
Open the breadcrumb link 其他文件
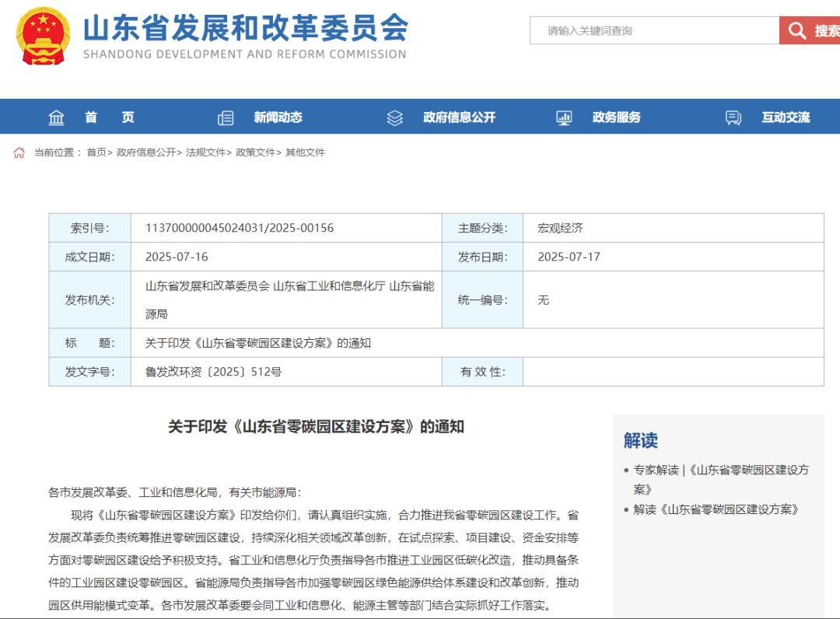305,152
